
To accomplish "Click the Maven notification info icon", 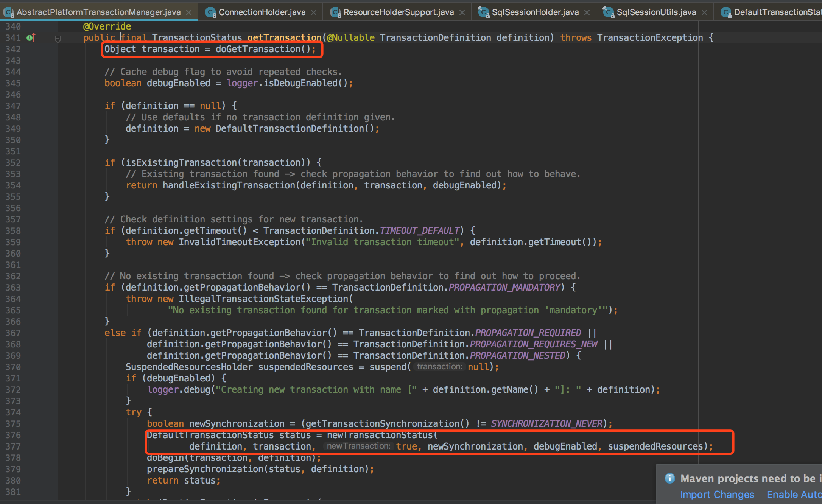I will click(669, 478).
